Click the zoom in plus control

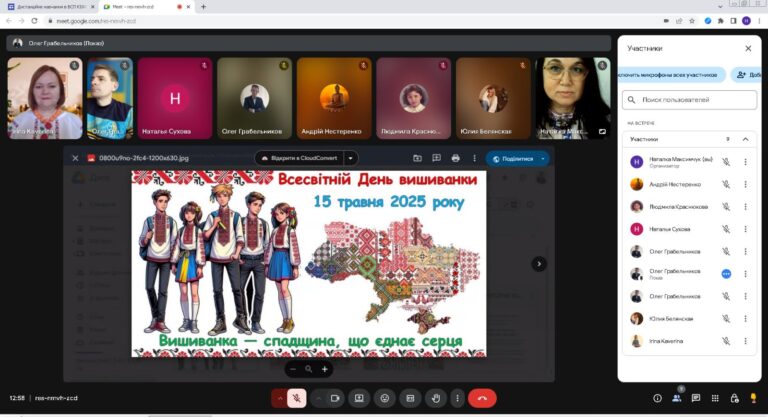[x=325, y=369]
